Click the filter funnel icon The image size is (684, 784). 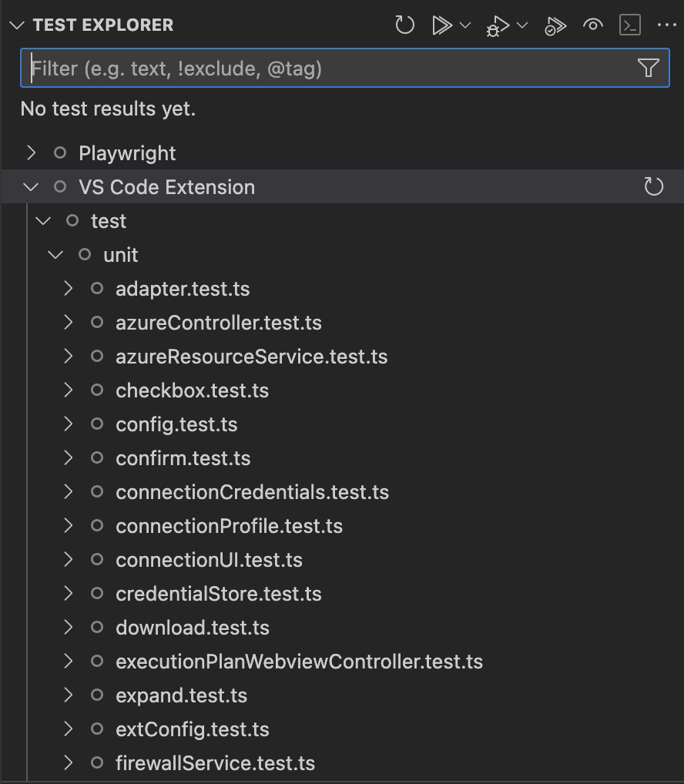[648, 69]
